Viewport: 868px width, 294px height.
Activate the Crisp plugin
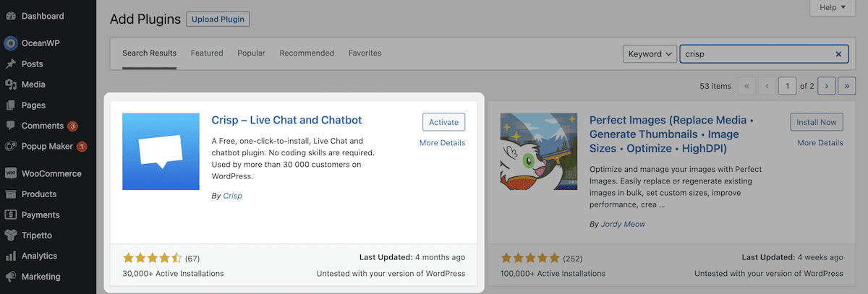coord(443,122)
